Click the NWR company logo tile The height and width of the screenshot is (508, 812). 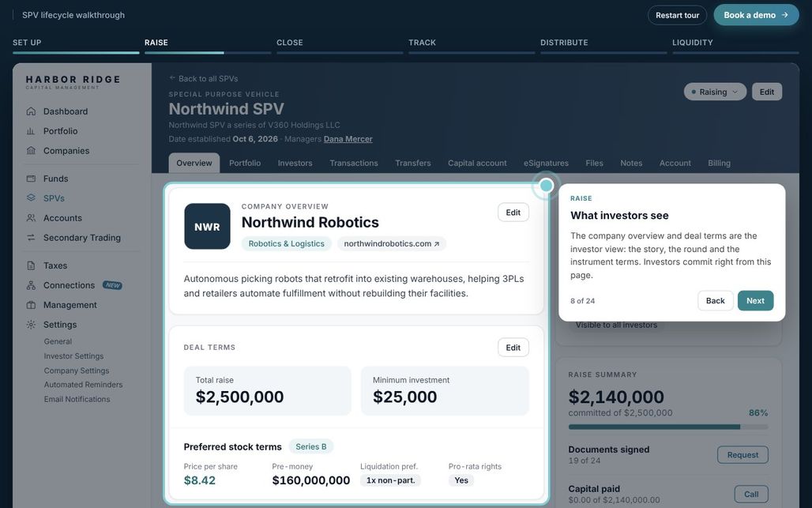click(207, 226)
